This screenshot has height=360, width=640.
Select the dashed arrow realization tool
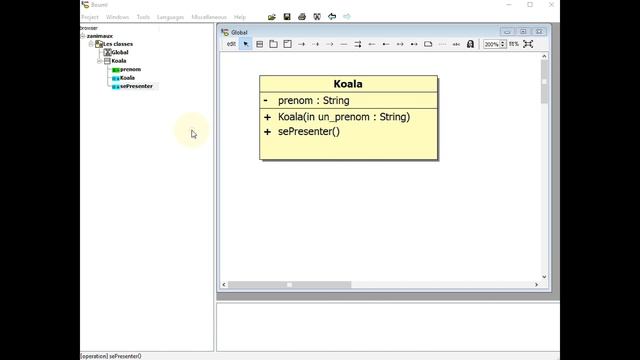pyautogui.click(x=316, y=44)
